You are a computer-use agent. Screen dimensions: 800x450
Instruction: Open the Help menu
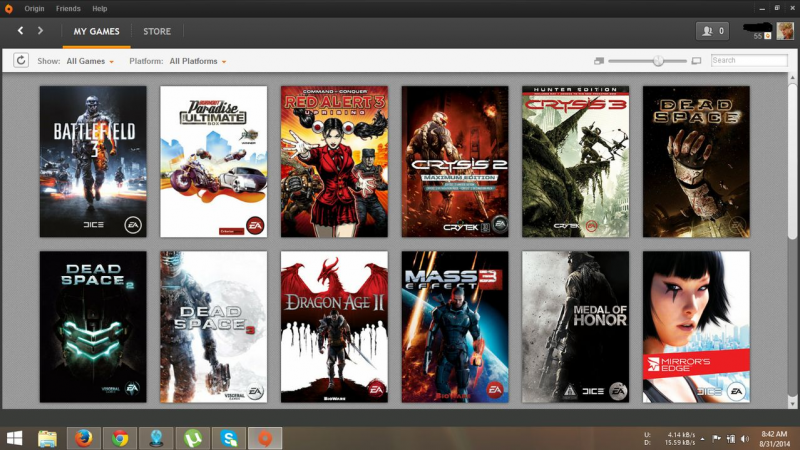[99, 9]
